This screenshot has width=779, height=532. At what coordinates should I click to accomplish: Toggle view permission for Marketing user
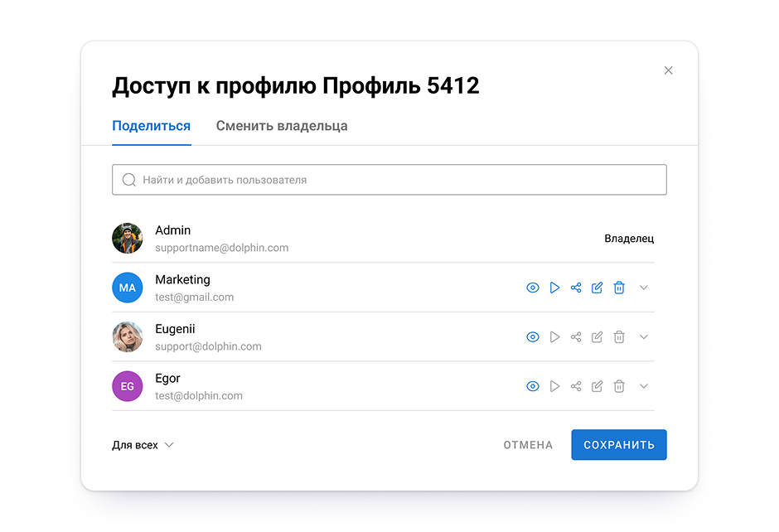(x=533, y=288)
